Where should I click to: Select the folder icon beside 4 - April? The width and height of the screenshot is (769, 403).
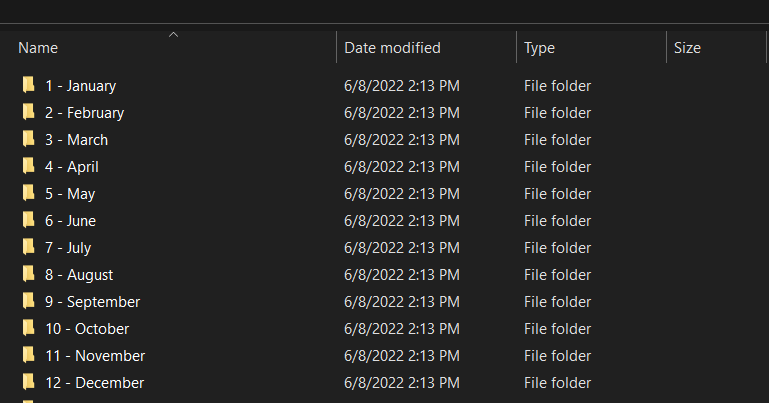click(x=29, y=167)
